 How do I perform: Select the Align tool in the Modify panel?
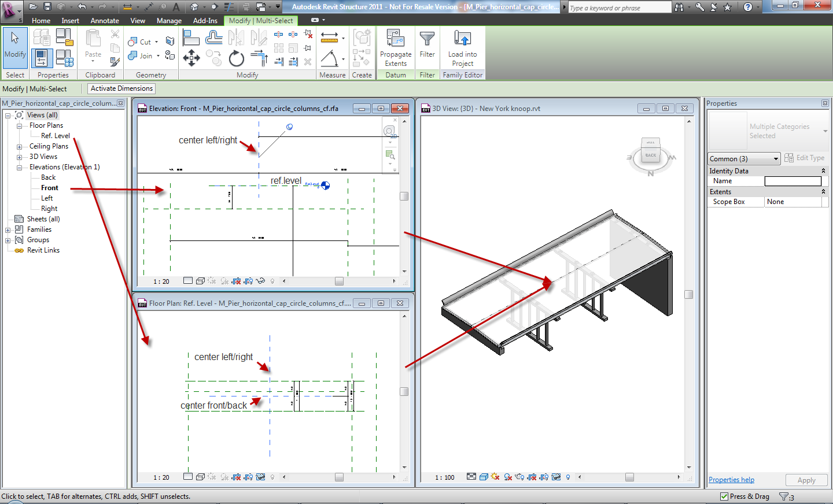191,38
